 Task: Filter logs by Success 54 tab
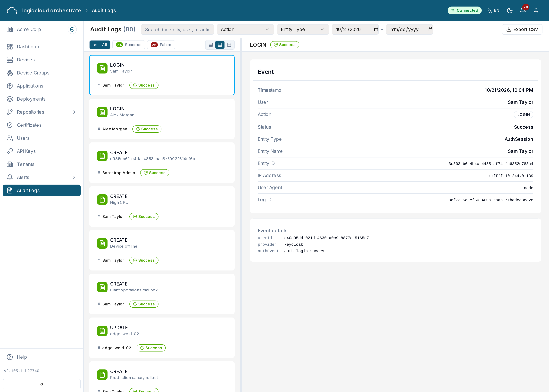click(x=129, y=45)
